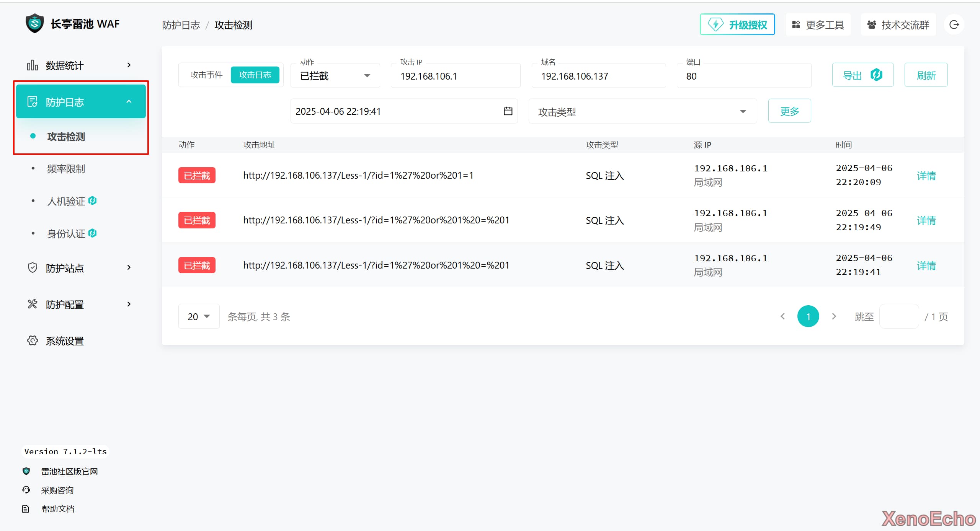The height and width of the screenshot is (531, 980).
Task: Click the 长亭雷池 WAF shield logo
Action: (35, 24)
